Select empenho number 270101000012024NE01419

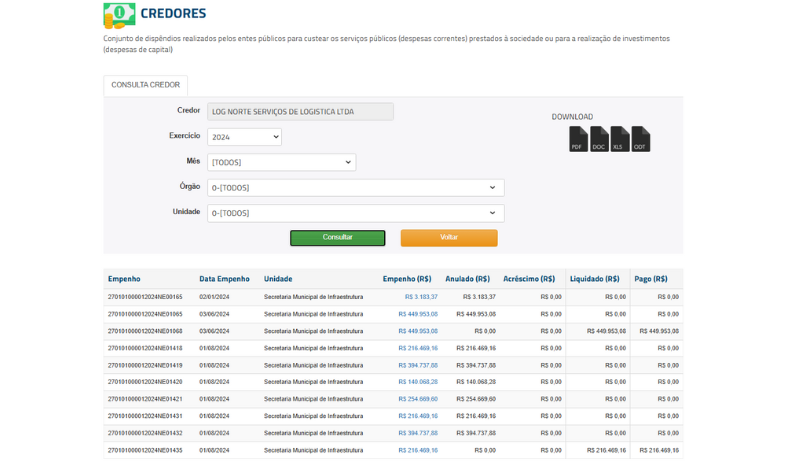coord(145,365)
